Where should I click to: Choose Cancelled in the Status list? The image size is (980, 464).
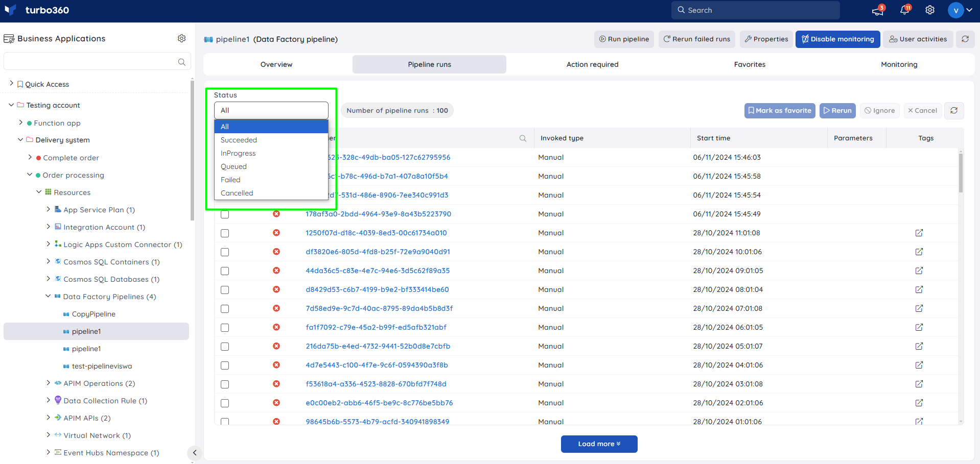[271, 193]
